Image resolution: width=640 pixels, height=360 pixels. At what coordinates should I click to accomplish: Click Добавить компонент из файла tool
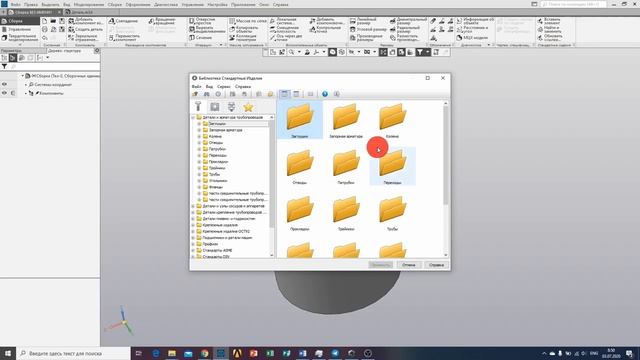point(86,21)
